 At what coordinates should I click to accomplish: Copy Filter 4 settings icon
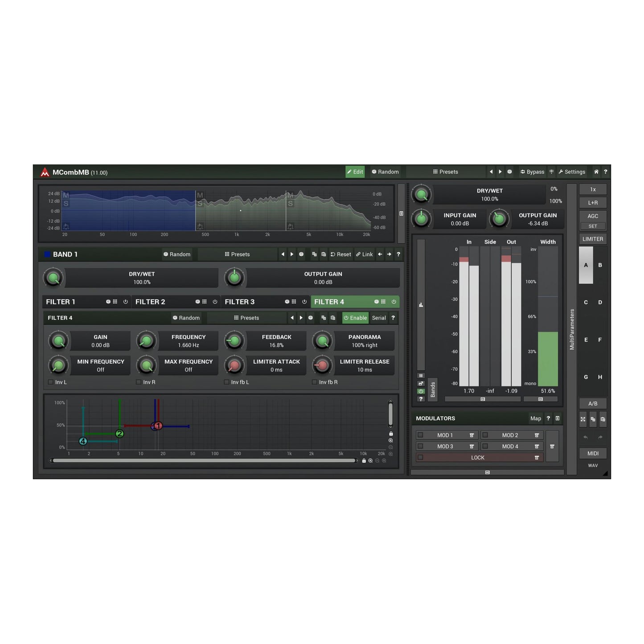[x=324, y=318]
